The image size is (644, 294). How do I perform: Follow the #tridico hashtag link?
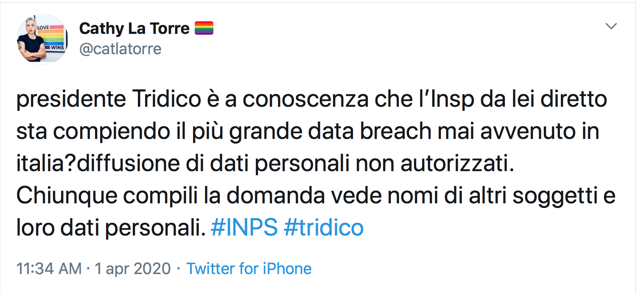point(323,228)
